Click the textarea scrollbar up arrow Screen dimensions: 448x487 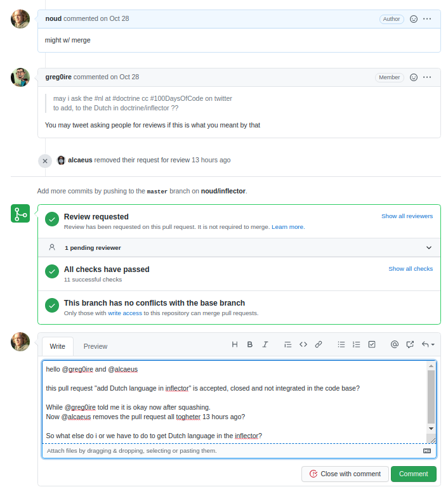point(431,366)
